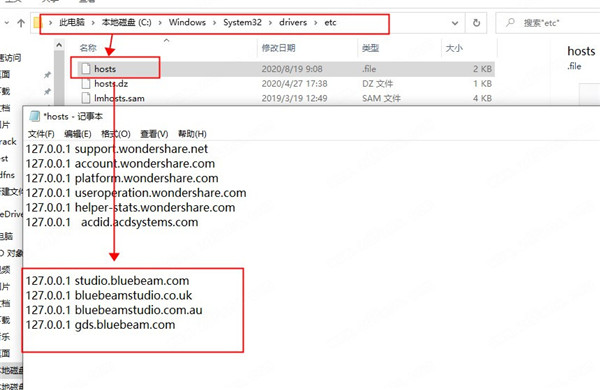This screenshot has height=390, width=600.
Task: Expand chevron after Windows in path
Action: [214, 23]
